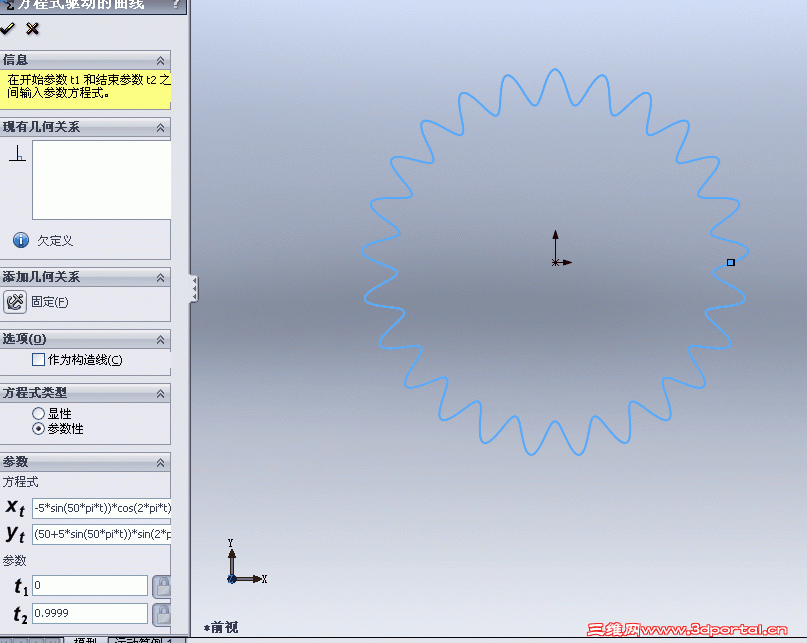
Task: Click the sketch origin marker
Action: coord(555,263)
